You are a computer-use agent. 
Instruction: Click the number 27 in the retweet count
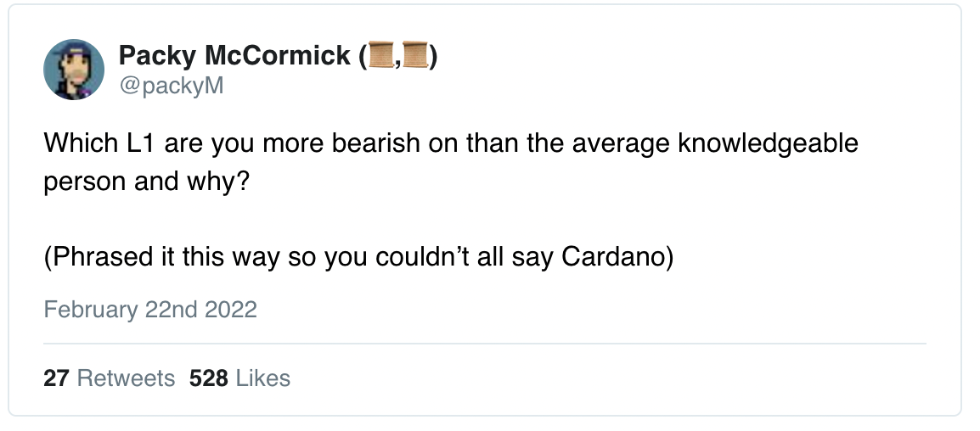(x=56, y=378)
